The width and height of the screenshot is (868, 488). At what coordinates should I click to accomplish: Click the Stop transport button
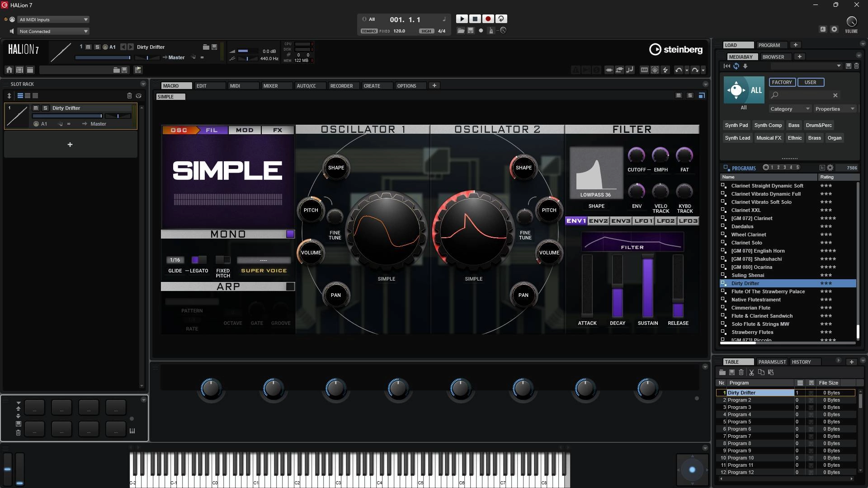475,19
